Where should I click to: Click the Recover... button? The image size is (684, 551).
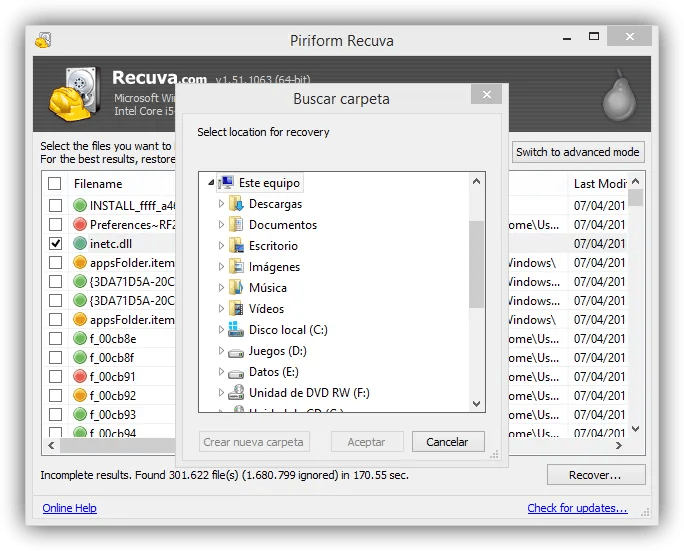tap(596, 475)
